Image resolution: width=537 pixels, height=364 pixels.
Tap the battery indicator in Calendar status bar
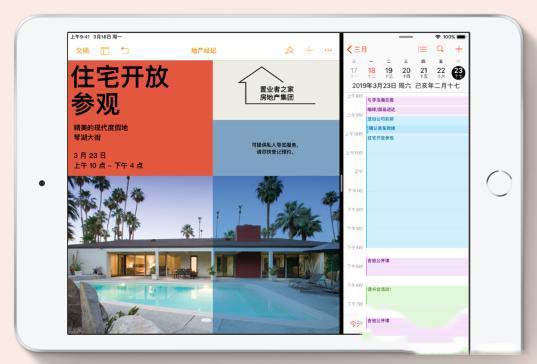point(461,37)
